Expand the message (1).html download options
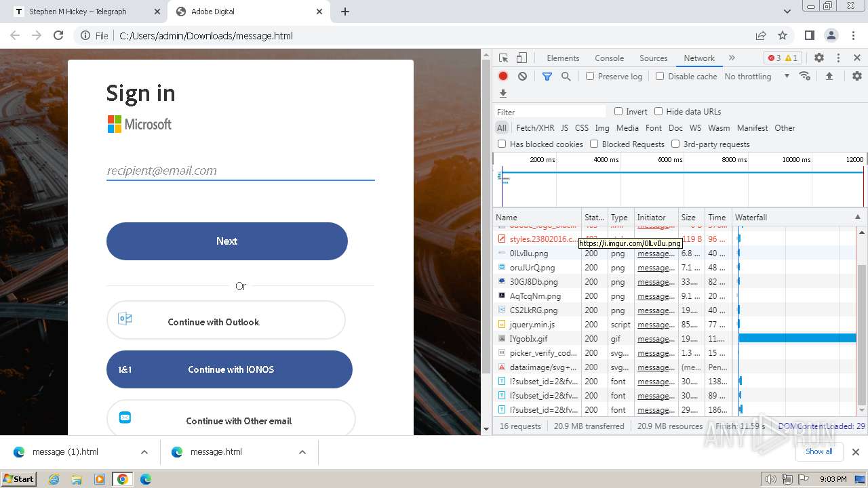868x488 pixels. point(144,452)
